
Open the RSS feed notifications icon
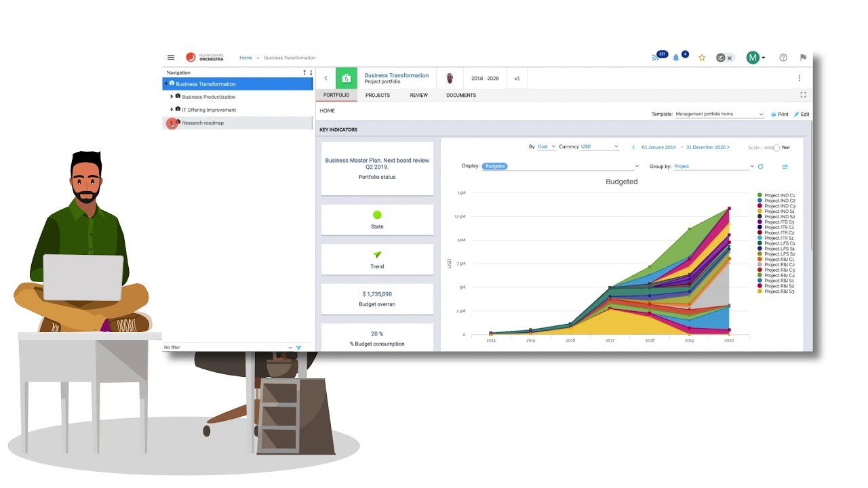tap(656, 58)
